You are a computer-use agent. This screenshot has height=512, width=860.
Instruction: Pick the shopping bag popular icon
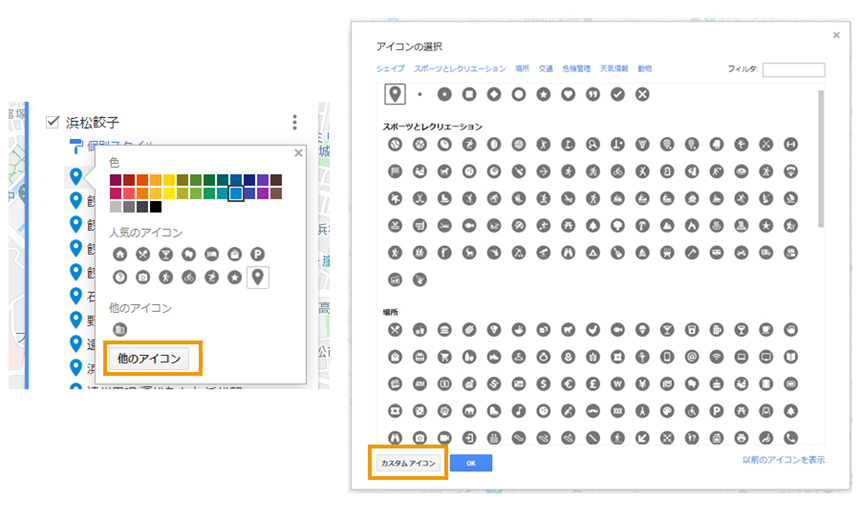[x=235, y=254]
